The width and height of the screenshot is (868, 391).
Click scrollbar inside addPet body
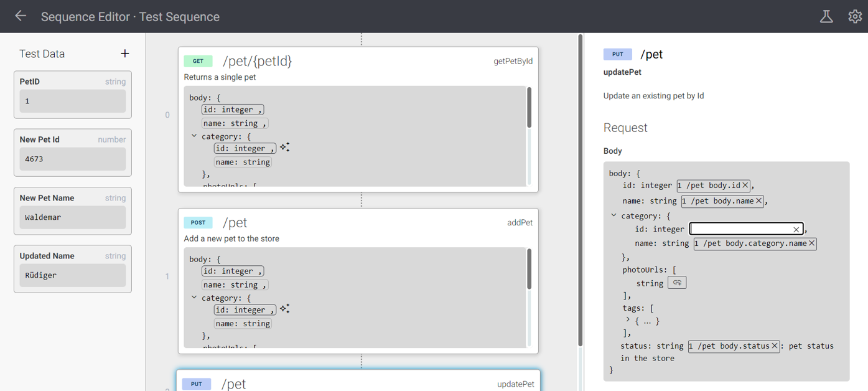[530, 269]
